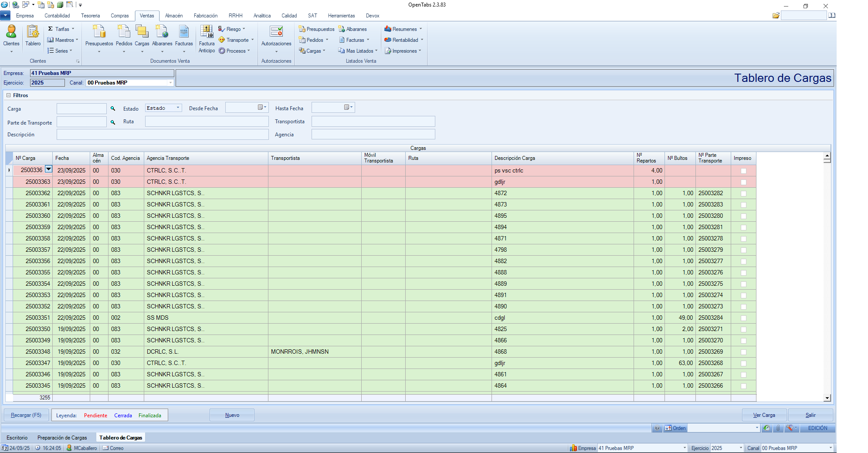Click the Tablero icon in ribbon

tap(33, 35)
